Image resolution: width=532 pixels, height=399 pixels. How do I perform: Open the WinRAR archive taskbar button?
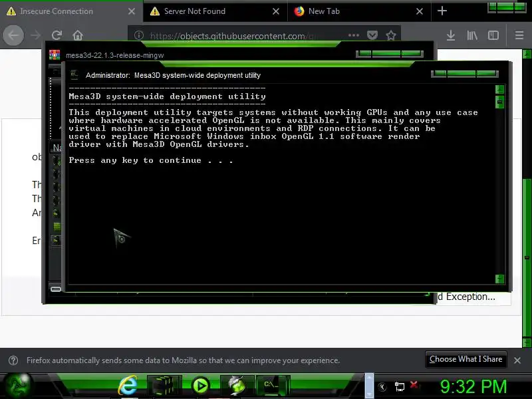click(164, 386)
